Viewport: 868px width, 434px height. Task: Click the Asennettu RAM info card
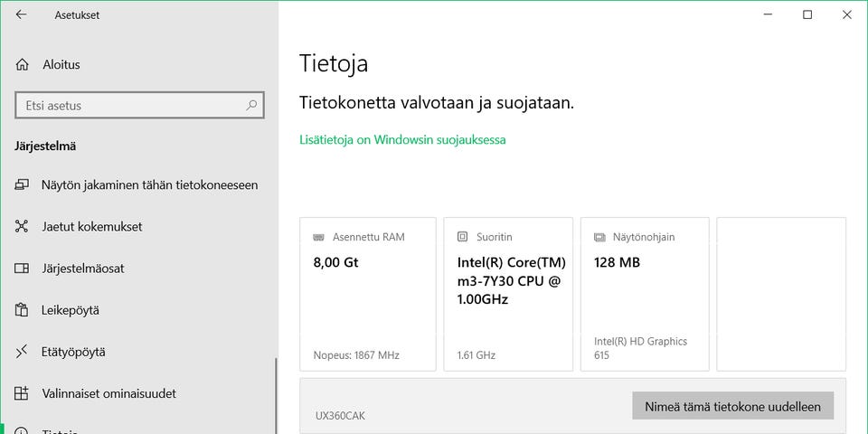368,294
